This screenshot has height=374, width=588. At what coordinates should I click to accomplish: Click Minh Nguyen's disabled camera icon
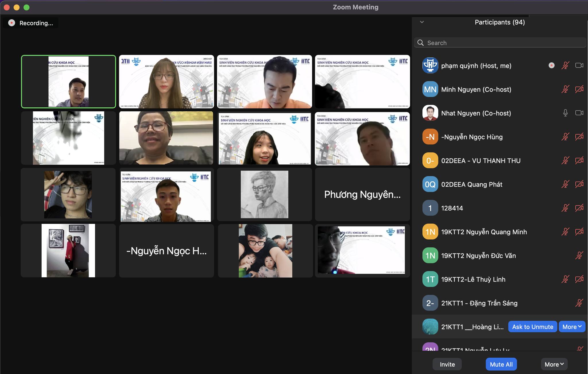(x=579, y=89)
